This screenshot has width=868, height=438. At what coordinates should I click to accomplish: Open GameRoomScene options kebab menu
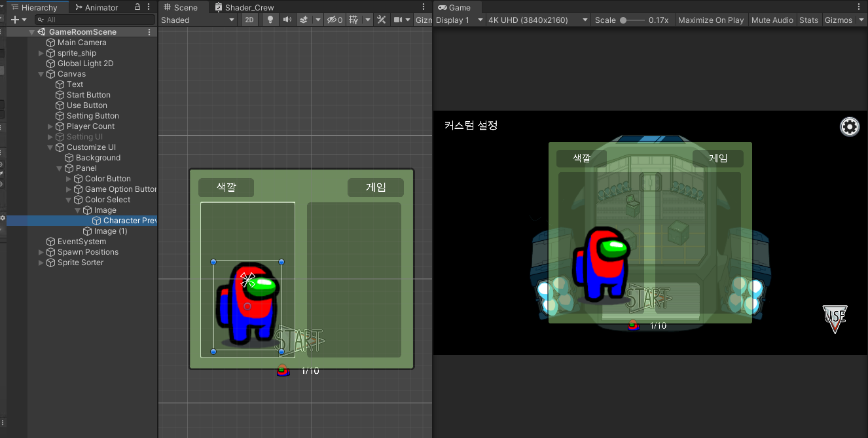pyautogui.click(x=149, y=32)
